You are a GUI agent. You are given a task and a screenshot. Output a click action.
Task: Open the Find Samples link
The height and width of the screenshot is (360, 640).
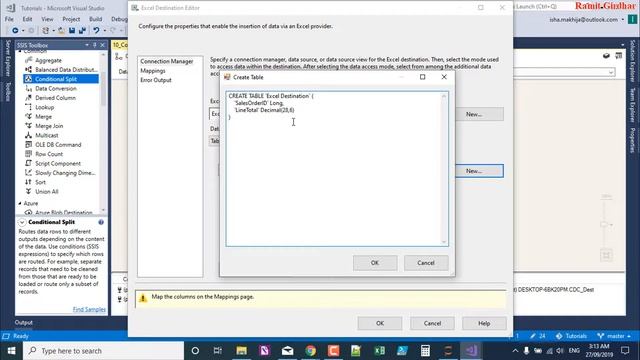pos(89,309)
